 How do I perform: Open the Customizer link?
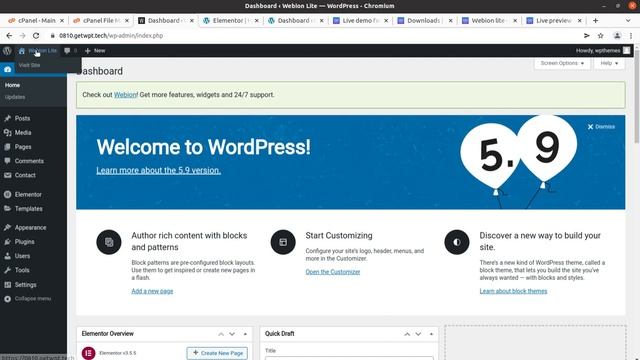(x=333, y=272)
